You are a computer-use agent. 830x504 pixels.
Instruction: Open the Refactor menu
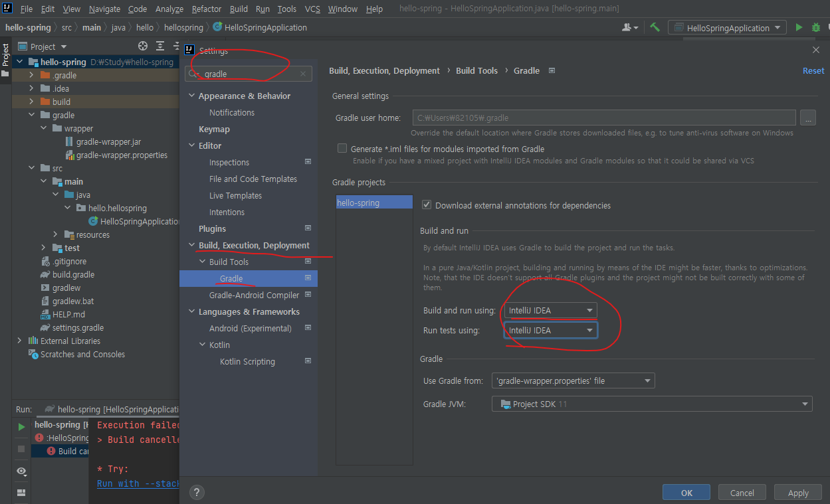(207, 9)
